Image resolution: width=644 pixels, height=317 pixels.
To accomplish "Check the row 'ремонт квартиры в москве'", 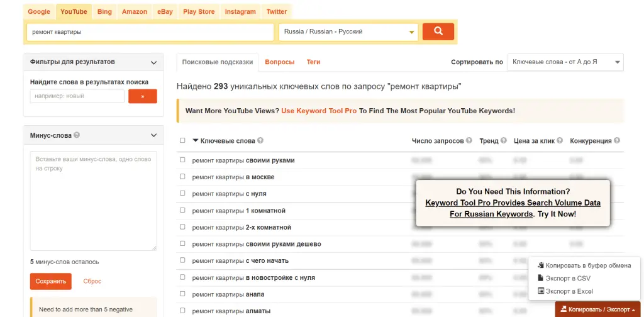I will 182,177.
